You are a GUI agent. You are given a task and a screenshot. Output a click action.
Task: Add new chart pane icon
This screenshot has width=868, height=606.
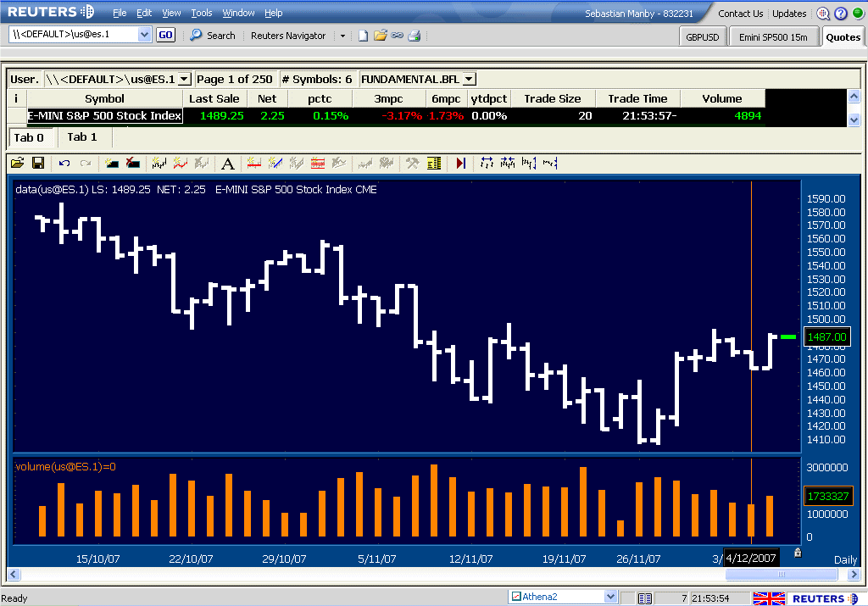point(112,163)
